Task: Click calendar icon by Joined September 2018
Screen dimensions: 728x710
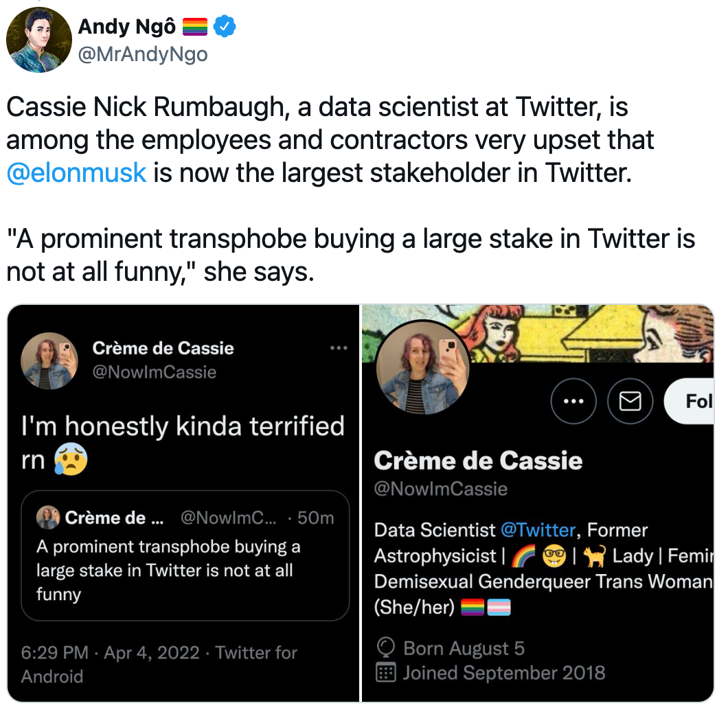Action: point(385,672)
